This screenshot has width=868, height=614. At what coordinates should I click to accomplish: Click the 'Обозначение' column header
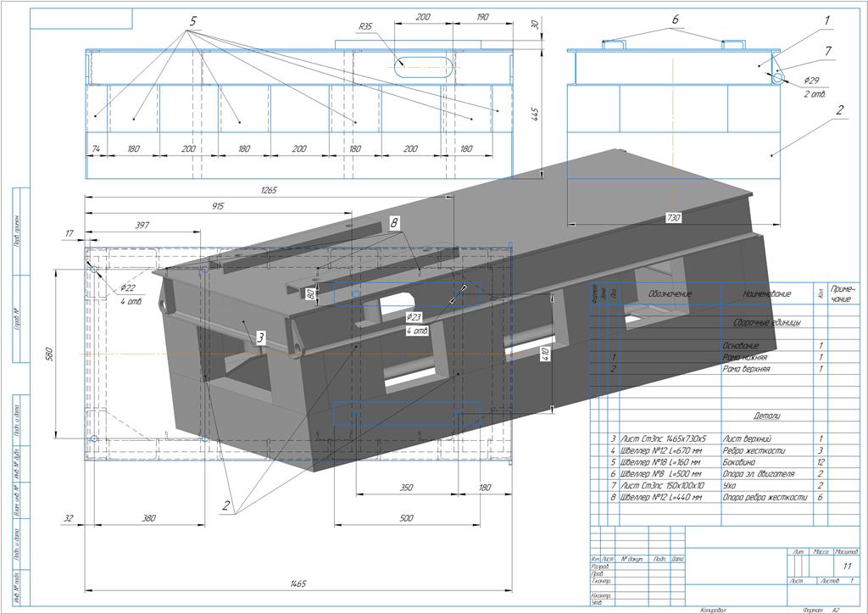[670, 294]
